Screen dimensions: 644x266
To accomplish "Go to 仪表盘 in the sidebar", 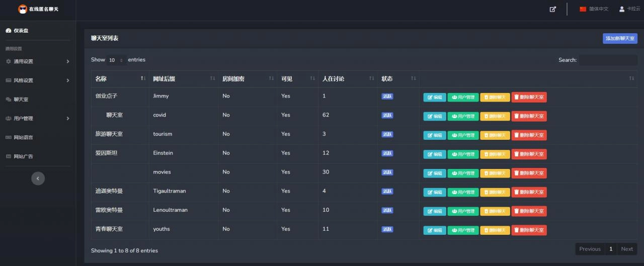I will click(21, 31).
